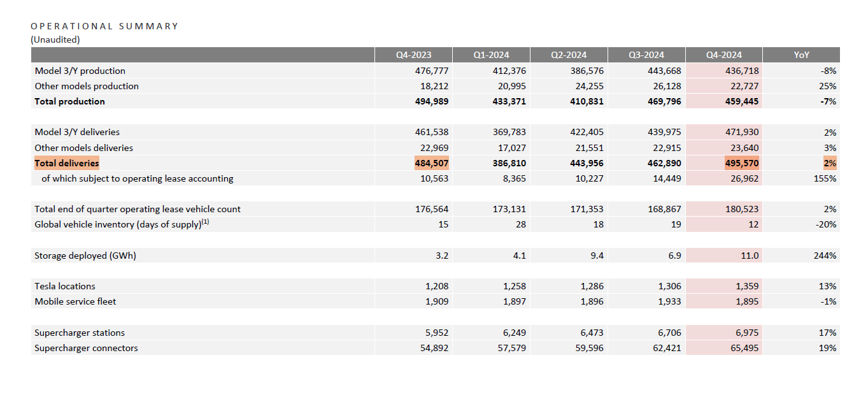Click the value 17,027
This screenshot has width=868, height=418.
click(512, 148)
